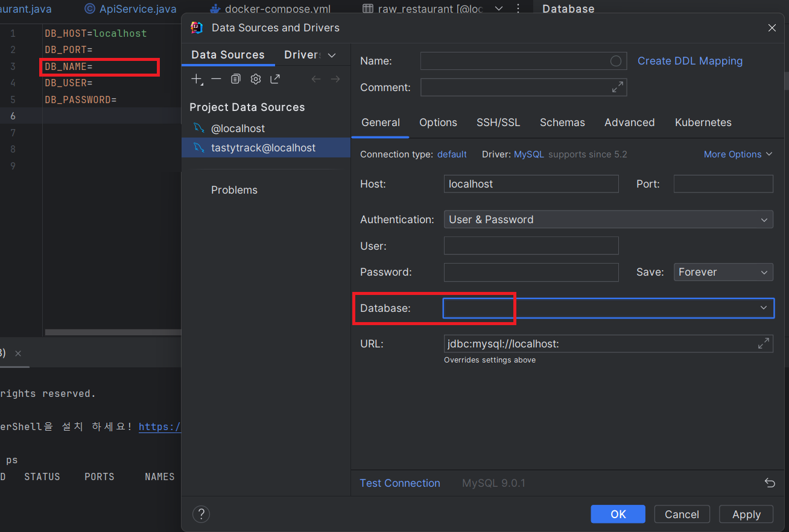Click the DB_USER= line in editor

(68, 83)
